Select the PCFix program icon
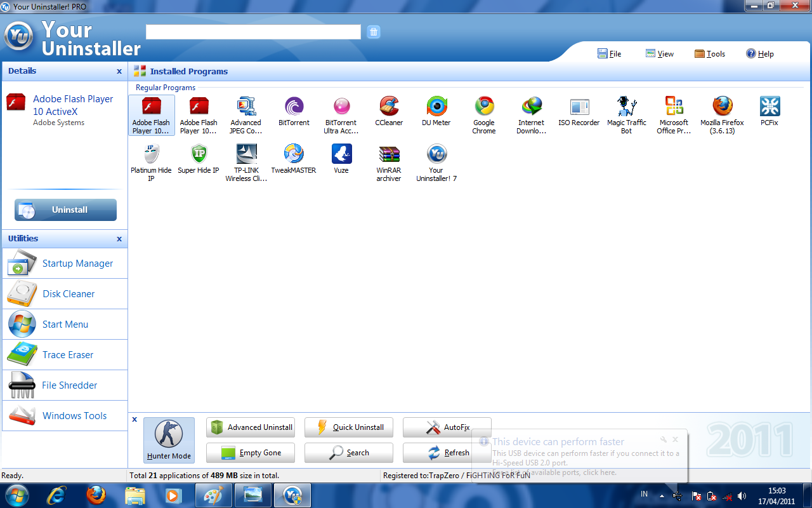This screenshot has width=812, height=508. 769,112
